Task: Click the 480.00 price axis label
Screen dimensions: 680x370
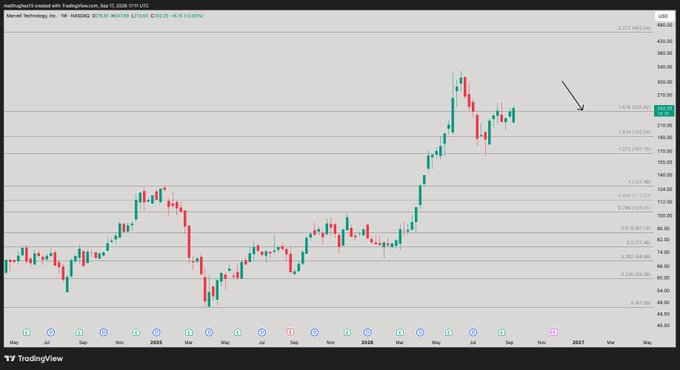Action: click(664, 26)
